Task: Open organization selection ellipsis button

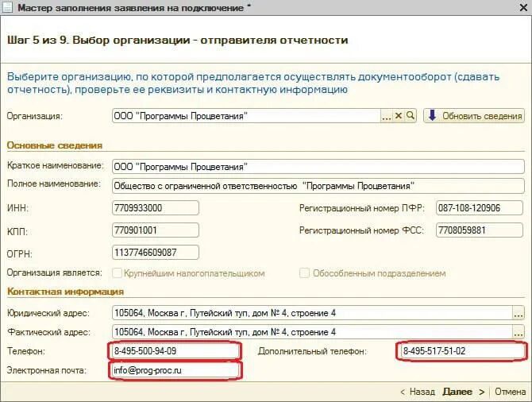Action: pyautogui.click(x=387, y=116)
